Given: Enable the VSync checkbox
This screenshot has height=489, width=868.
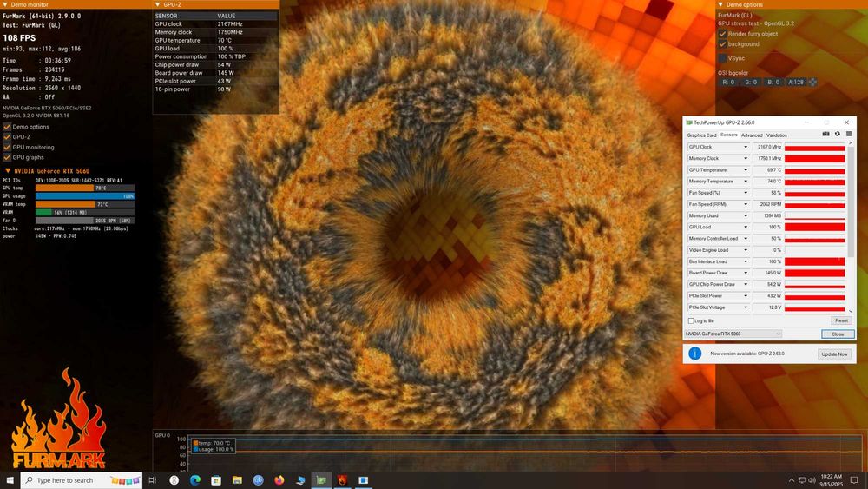Looking at the screenshot, I should tap(722, 58).
